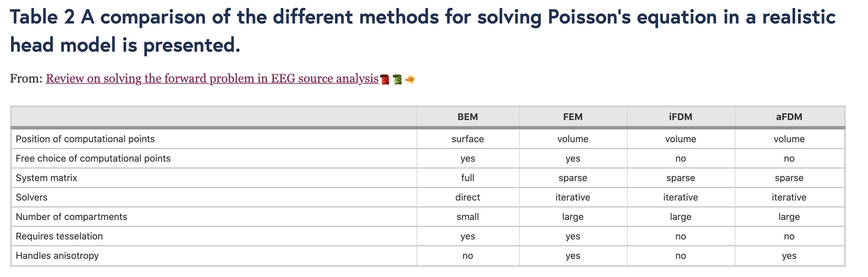This screenshot has width=868, height=277.
Task: Click the 'full' cell in System matrix row
Action: pyautogui.click(x=468, y=178)
